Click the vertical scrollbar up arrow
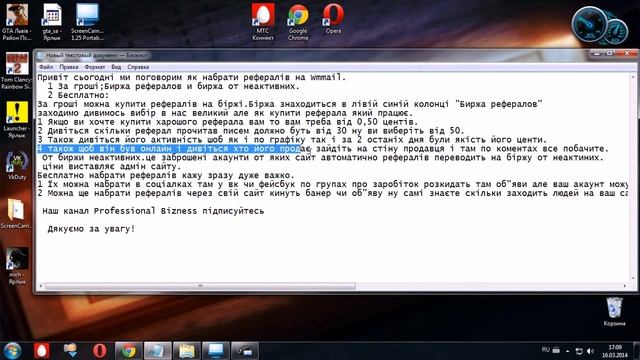Screen dimensions: 640x360 tap(633, 77)
